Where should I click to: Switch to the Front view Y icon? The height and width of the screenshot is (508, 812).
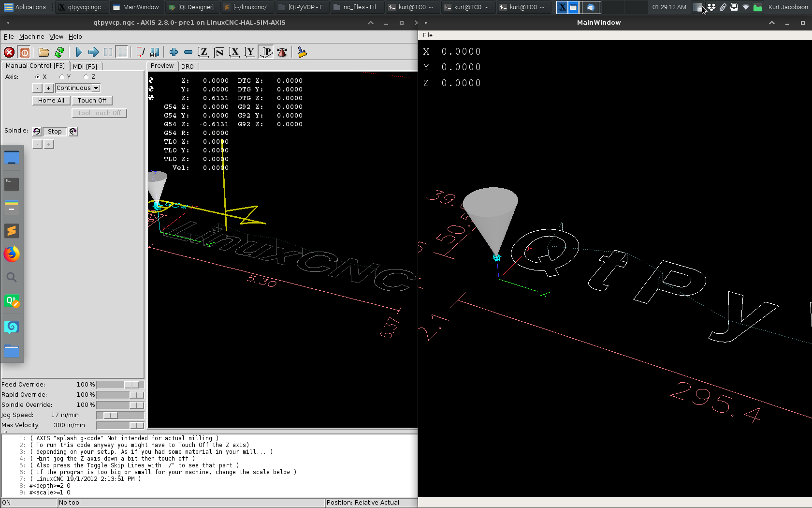point(250,52)
